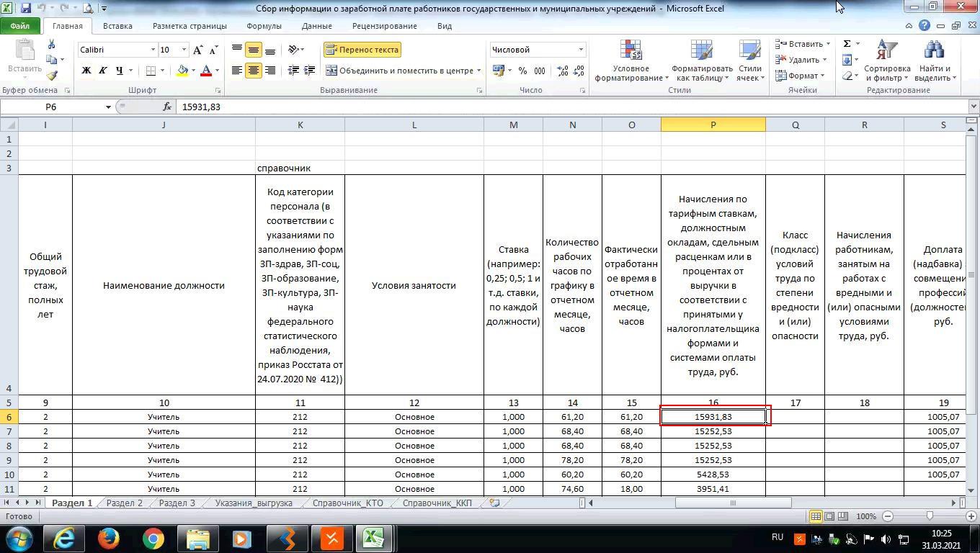Click the Cut scissors icon
Viewport: 980px width, 553px height.
coord(51,45)
